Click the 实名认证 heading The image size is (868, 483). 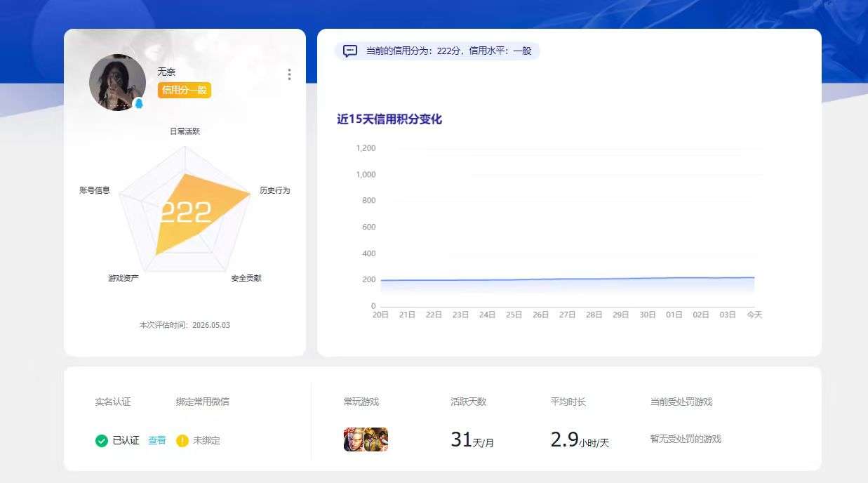[x=113, y=402]
